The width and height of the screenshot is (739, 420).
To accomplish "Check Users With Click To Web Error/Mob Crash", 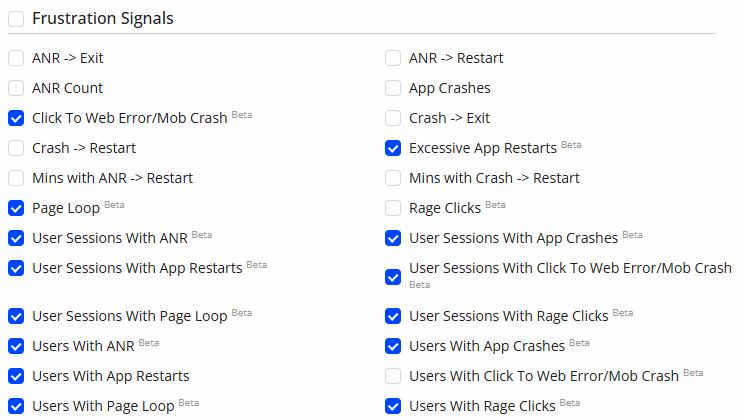I will pos(393,376).
